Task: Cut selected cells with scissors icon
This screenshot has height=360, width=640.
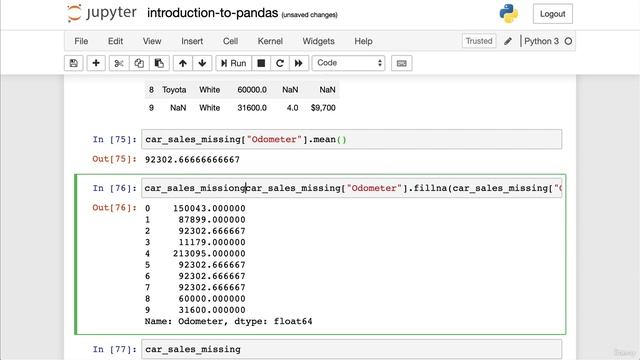Action: point(119,63)
